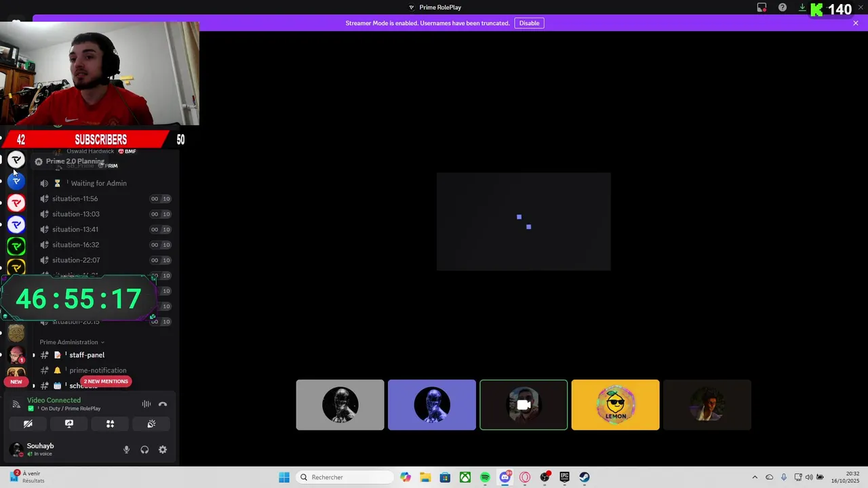
Task: Open Opera GX from taskbar
Action: pos(525,477)
